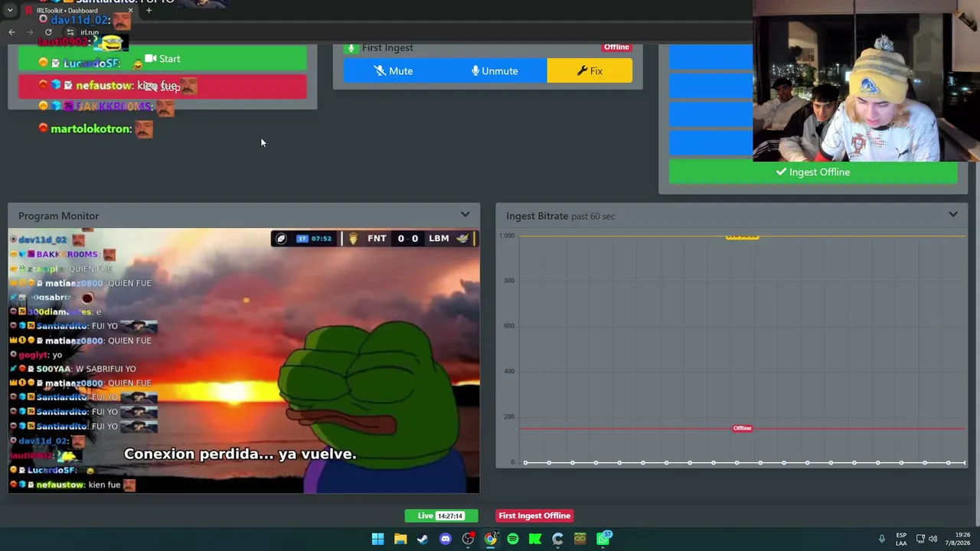Open the green block app on the taskbar
Screen dimensions: 980x551
pyautogui.click(x=580, y=539)
